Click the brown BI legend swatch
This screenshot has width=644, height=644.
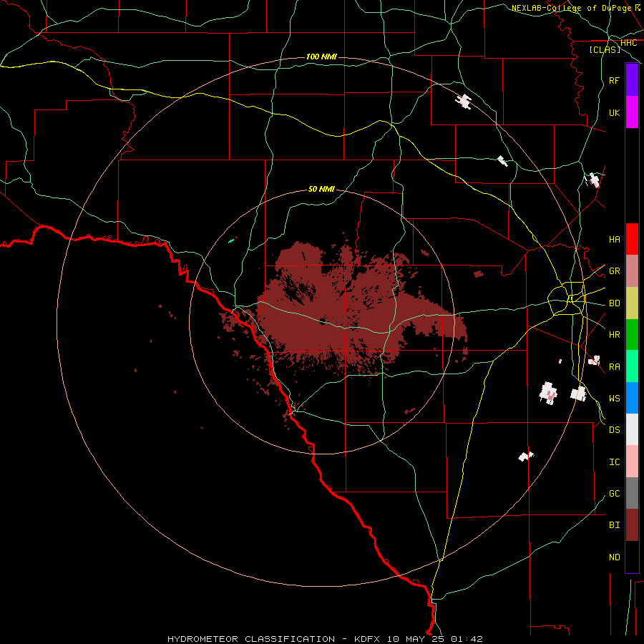point(632,525)
